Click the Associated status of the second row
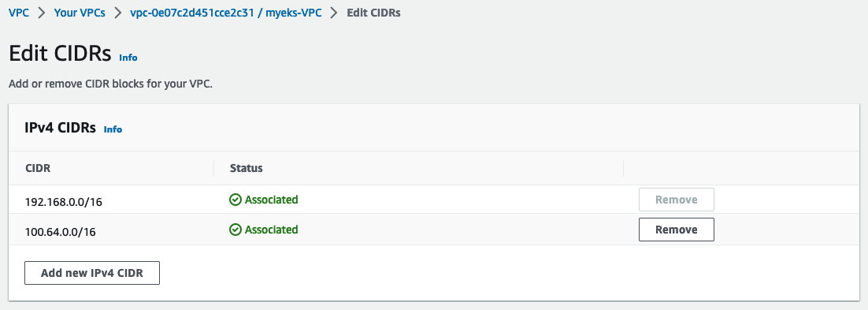Screen dimensions: 868x310 click(271, 230)
